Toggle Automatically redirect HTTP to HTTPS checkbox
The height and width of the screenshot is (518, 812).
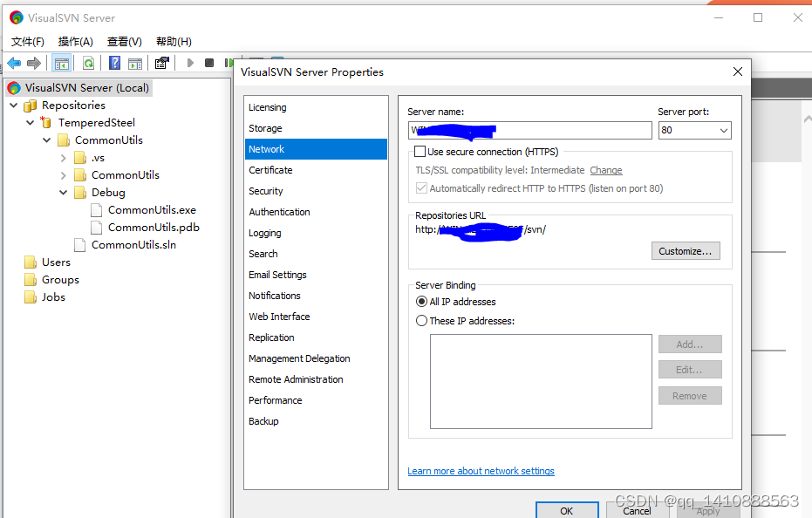click(421, 188)
